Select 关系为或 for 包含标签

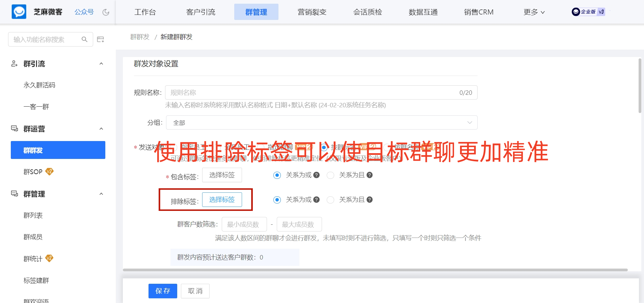pyautogui.click(x=277, y=175)
